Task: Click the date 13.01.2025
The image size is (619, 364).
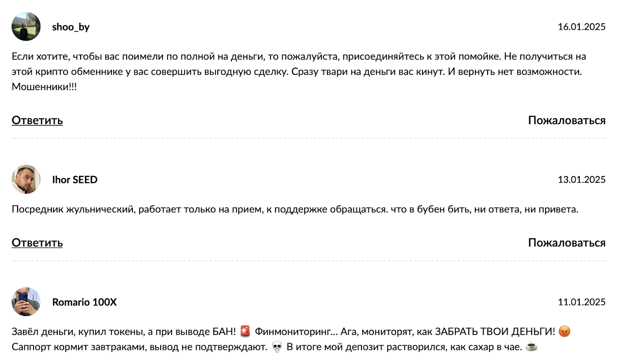Action: (x=581, y=179)
